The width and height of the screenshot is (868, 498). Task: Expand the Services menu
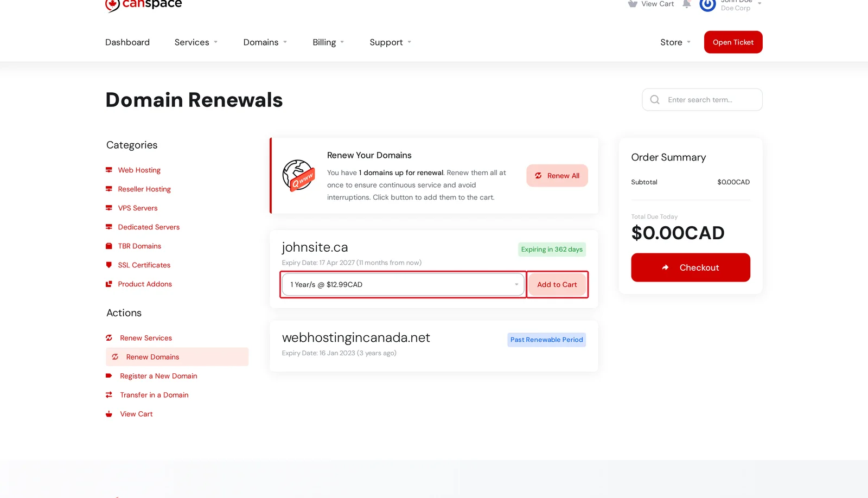click(x=196, y=42)
